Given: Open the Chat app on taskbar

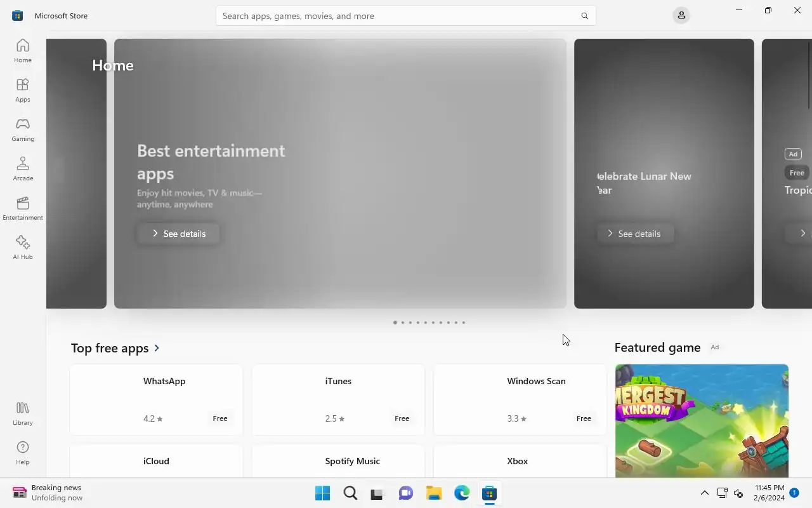Looking at the screenshot, I should (x=406, y=493).
